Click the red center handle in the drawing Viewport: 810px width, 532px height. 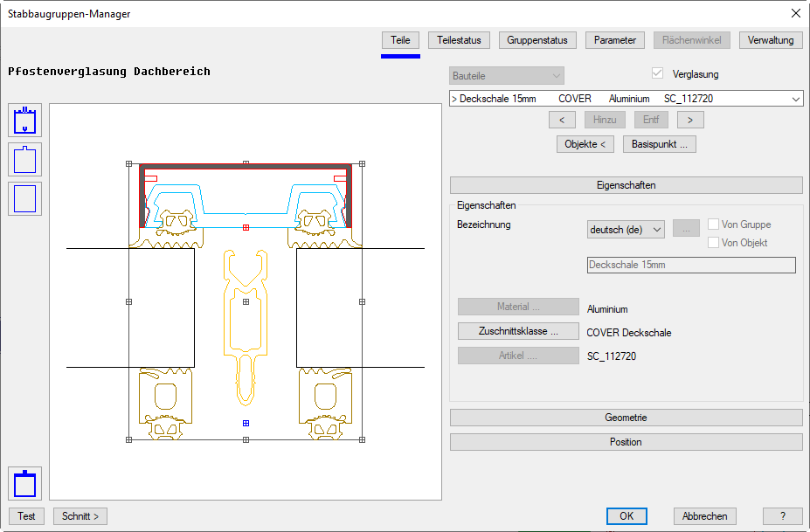[x=246, y=227]
